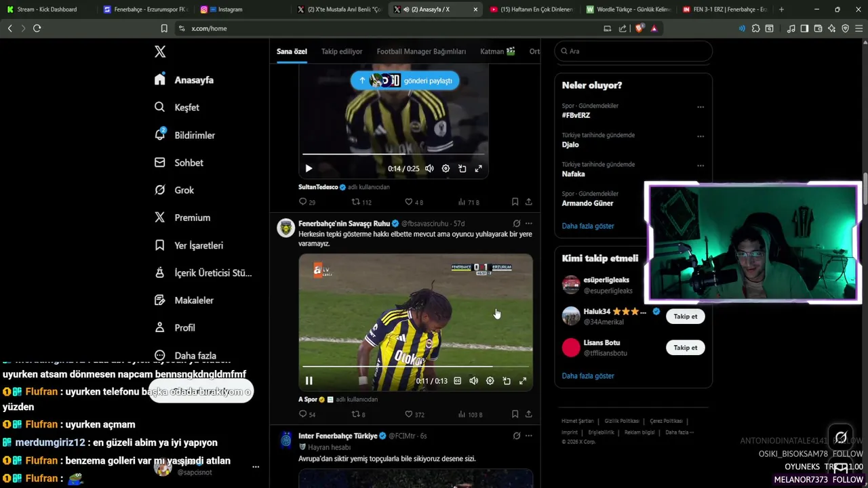Image resolution: width=868 pixels, height=488 pixels.
Task: Repost the Fenerbahçe'nin Savaşçı Ruhu post
Action: tap(358, 414)
